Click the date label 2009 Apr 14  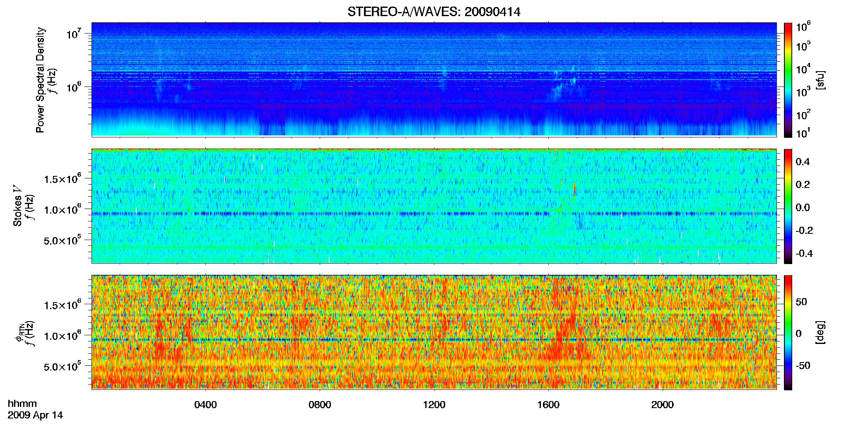click(x=35, y=415)
